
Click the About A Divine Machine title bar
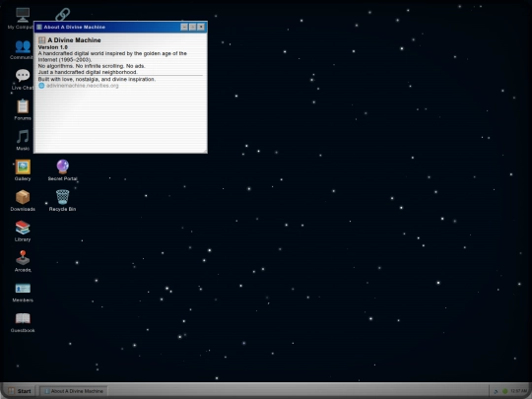click(x=120, y=27)
